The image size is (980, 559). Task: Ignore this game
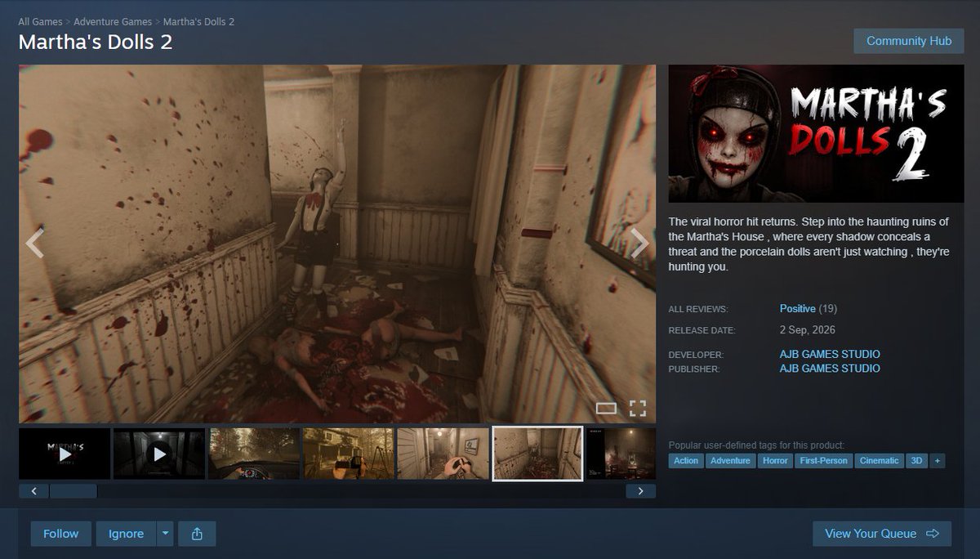point(126,534)
